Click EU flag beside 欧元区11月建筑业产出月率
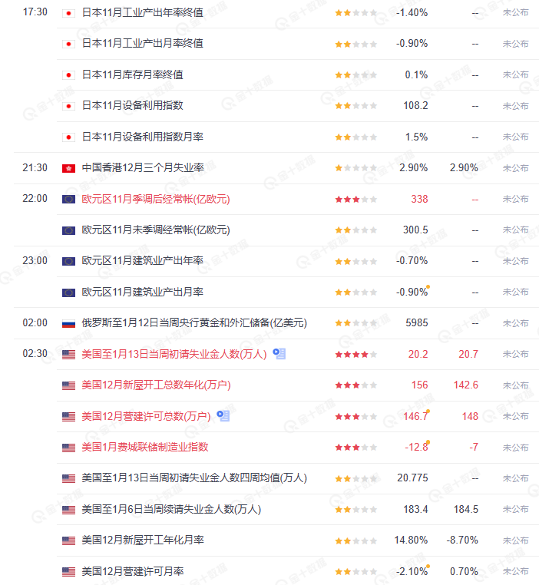 [68, 292]
